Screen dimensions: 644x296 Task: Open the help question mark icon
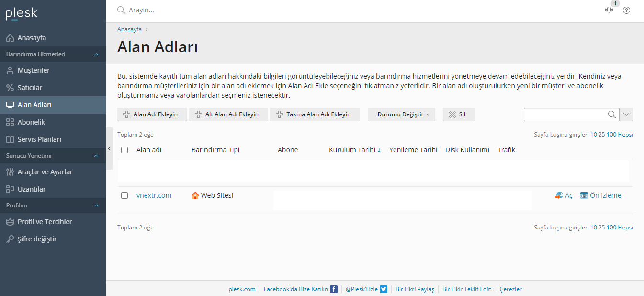click(626, 10)
